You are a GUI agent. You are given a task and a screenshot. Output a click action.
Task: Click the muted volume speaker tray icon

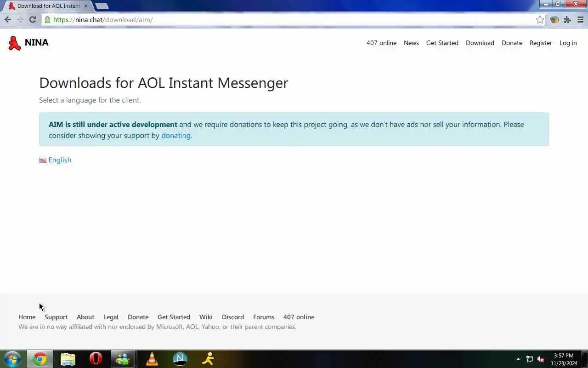pos(541,359)
